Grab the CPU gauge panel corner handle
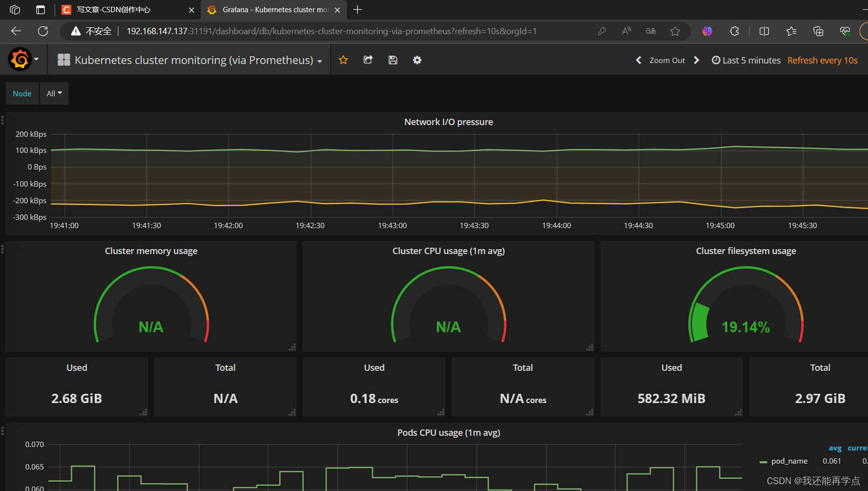868x491 pixels. pyautogui.click(x=590, y=347)
